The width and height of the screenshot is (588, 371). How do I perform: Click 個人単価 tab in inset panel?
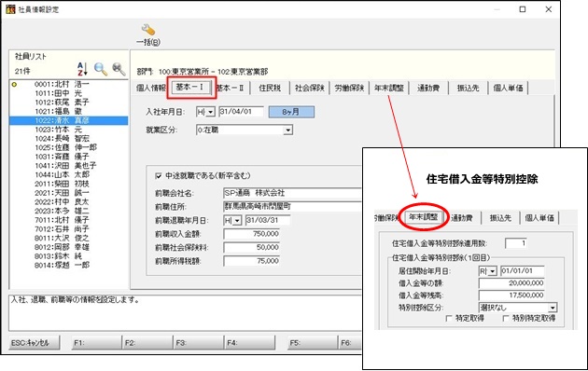pyautogui.click(x=539, y=218)
